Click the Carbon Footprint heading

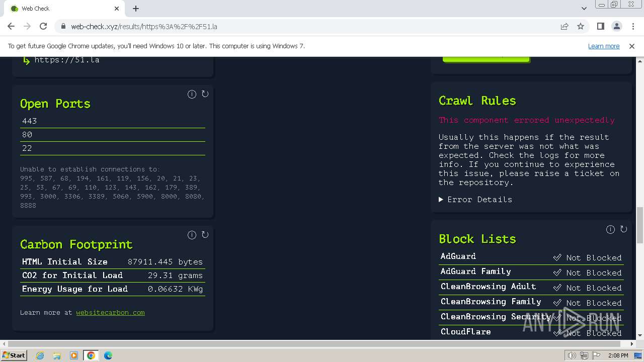click(76, 244)
